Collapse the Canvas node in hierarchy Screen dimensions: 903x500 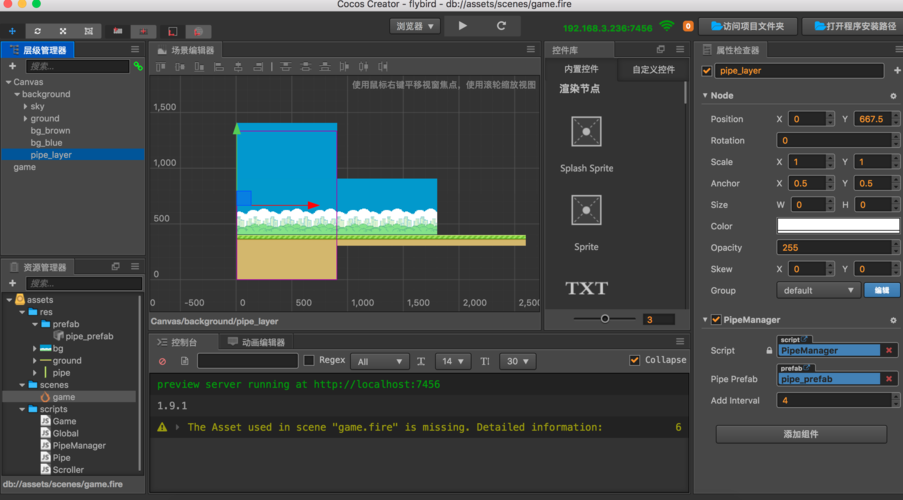[8, 82]
